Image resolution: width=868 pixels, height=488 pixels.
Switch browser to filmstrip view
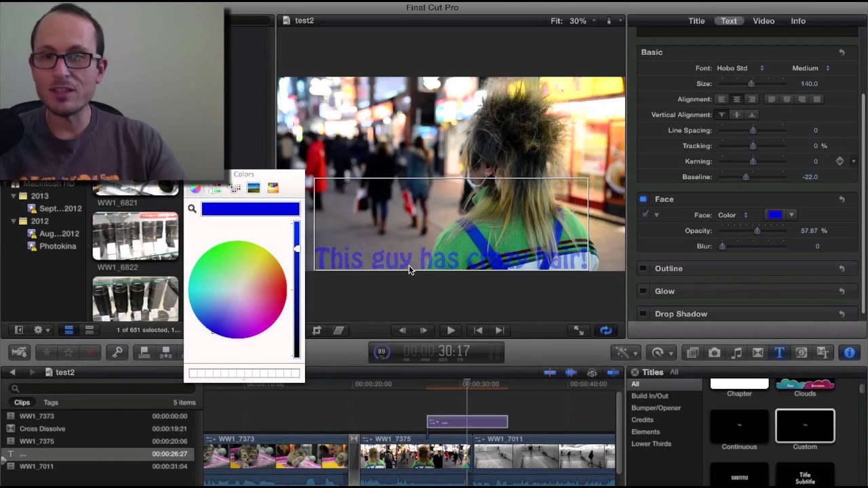point(68,330)
